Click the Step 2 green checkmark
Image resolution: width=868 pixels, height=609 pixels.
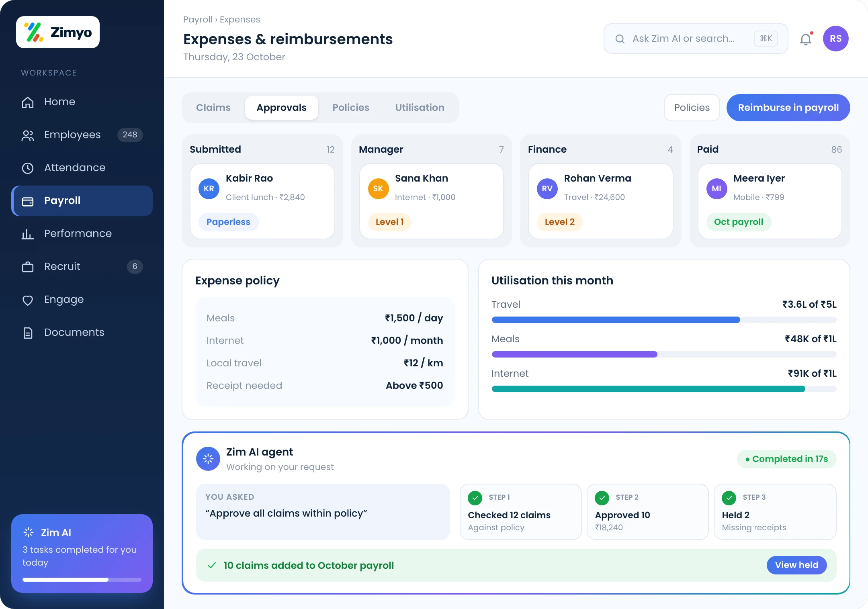(x=602, y=498)
